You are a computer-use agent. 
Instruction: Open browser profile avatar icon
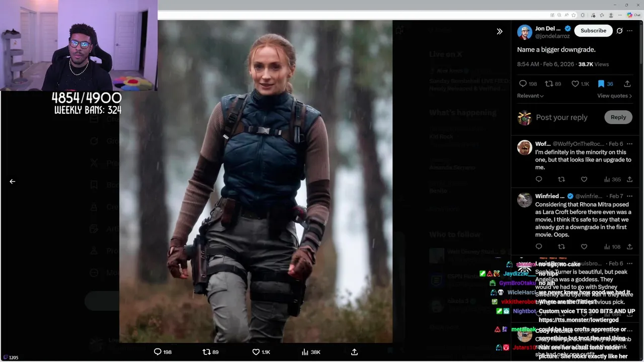click(x=611, y=15)
